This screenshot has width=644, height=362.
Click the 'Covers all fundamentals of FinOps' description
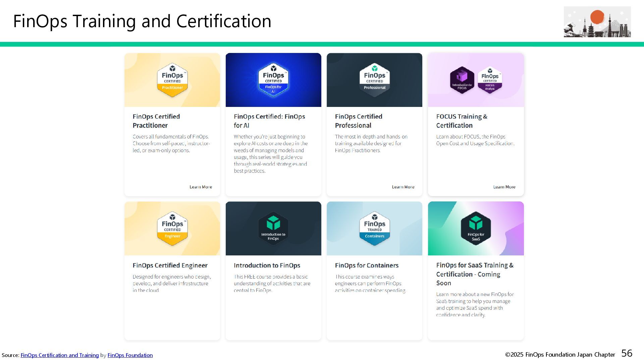[x=171, y=143]
